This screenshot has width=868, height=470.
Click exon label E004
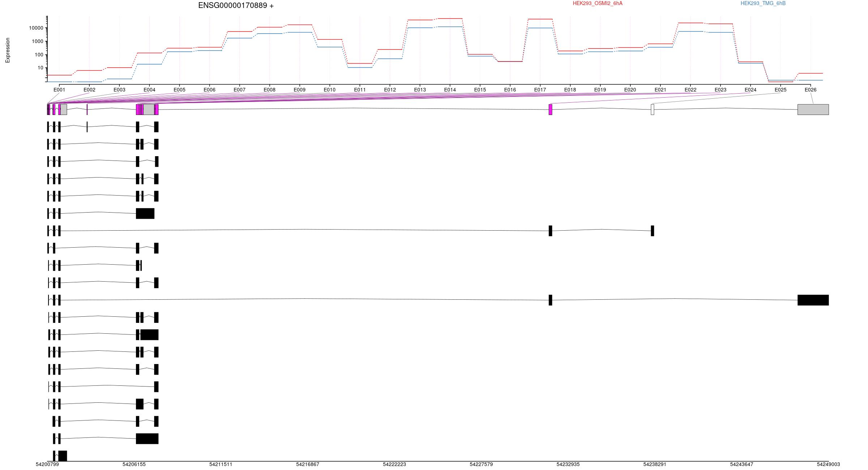click(x=149, y=90)
